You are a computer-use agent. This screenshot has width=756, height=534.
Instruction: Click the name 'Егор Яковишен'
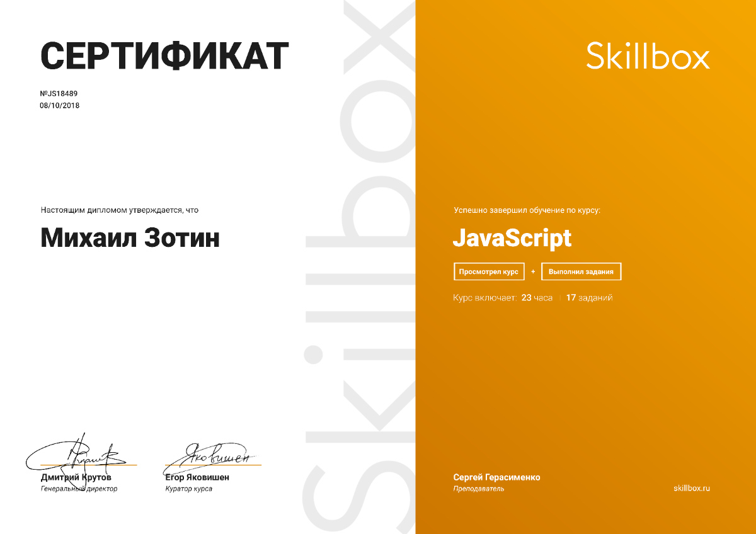pyautogui.click(x=197, y=477)
